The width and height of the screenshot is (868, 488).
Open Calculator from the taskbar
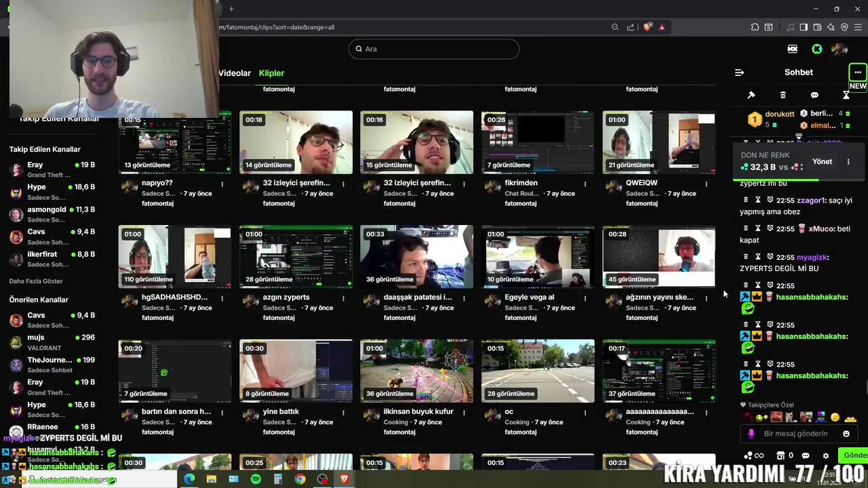tap(278, 479)
